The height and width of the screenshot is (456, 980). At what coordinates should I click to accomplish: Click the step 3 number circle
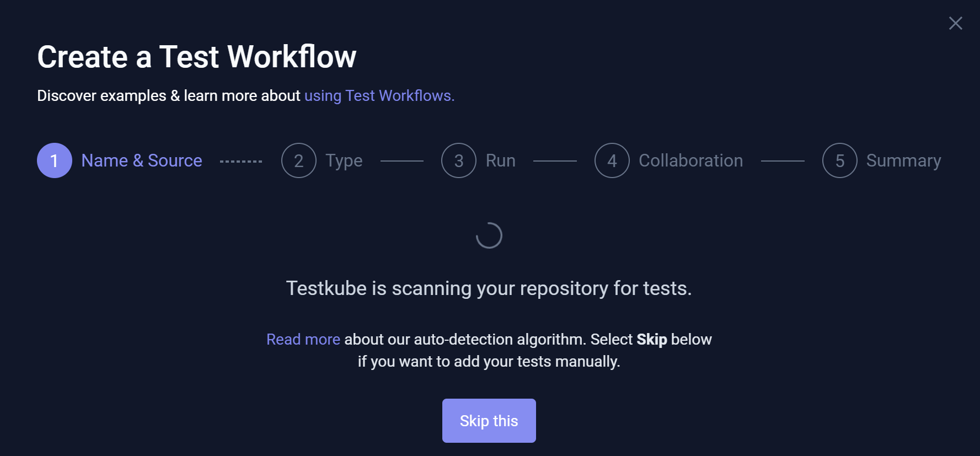(x=458, y=160)
